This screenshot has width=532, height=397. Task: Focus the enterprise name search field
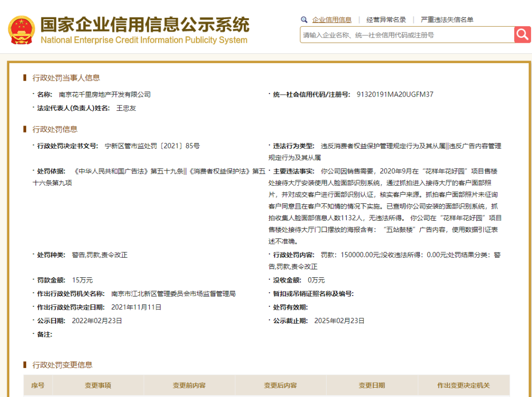click(x=407, y=34)
